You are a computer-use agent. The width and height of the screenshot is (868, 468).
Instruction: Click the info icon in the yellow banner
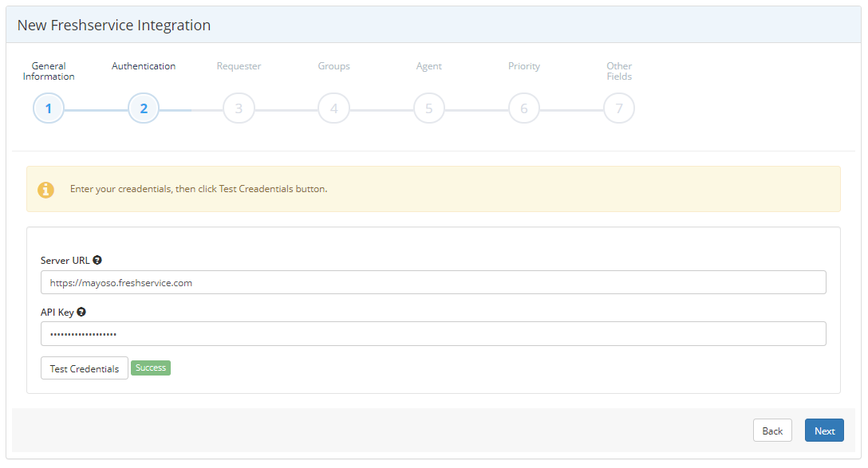click(x=45, y=190)
